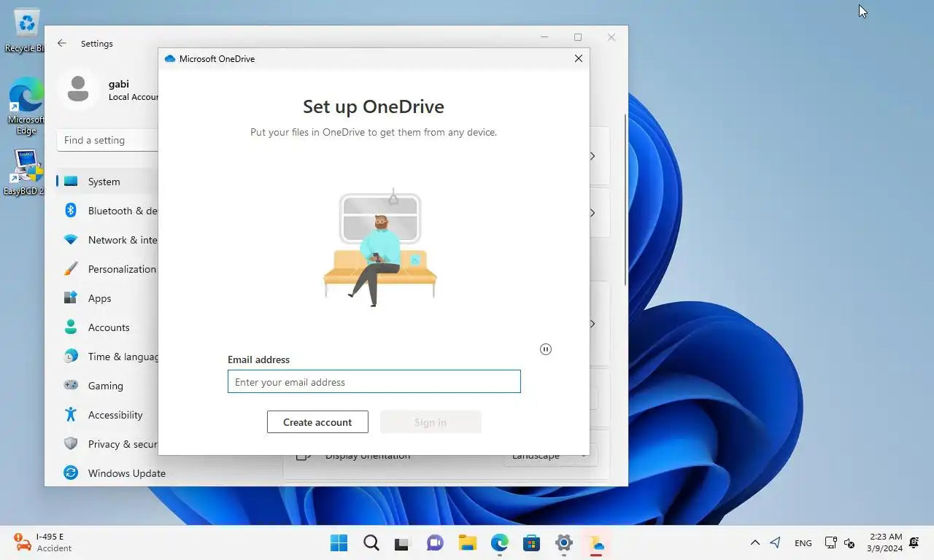
Task: Click the Time & language clock icon
Action: tap(71, 356)
